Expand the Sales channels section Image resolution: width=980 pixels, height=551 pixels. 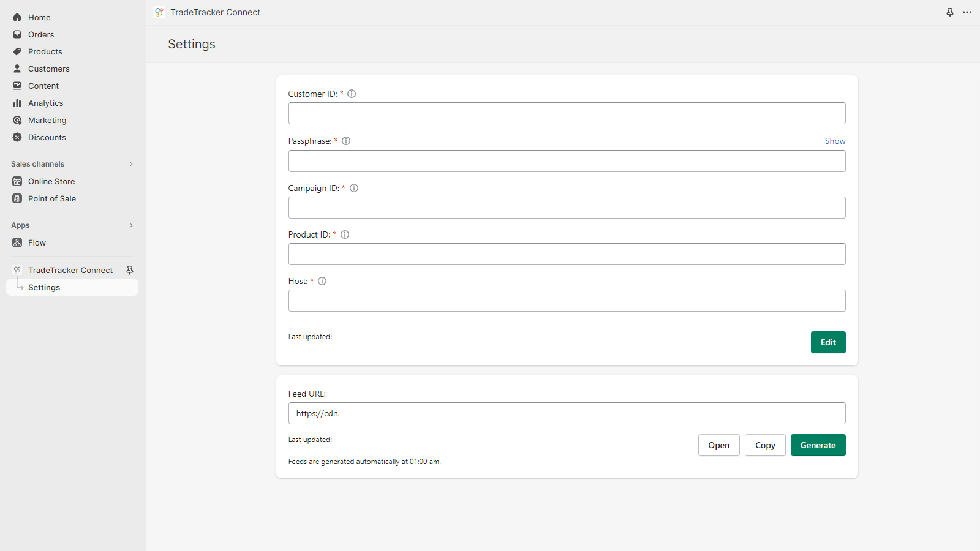(x=131, y=164)
